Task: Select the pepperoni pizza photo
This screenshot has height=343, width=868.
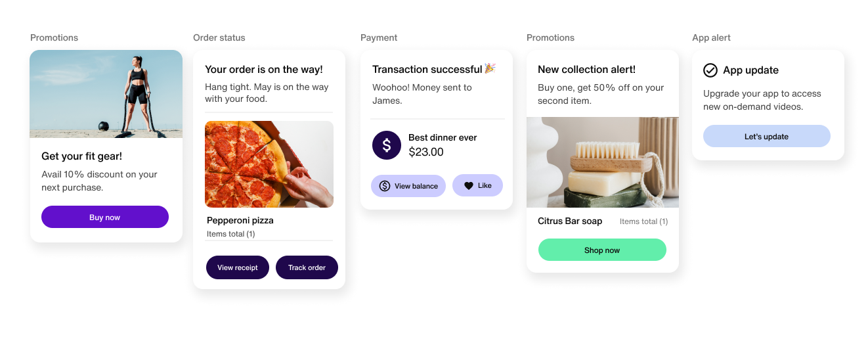Action: pyautogui.click(x=269, y=164)
